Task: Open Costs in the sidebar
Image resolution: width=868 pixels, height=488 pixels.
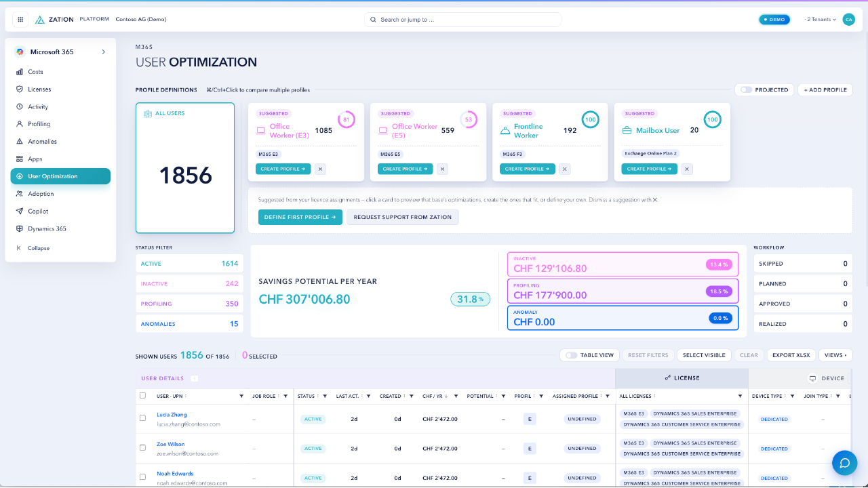Action: click(x=60, y=72)
